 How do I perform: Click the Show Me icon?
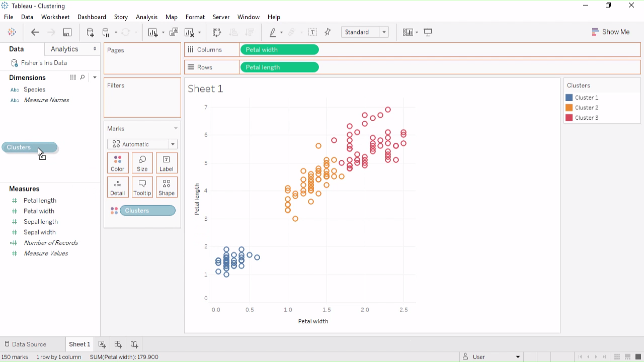(610, 32)
